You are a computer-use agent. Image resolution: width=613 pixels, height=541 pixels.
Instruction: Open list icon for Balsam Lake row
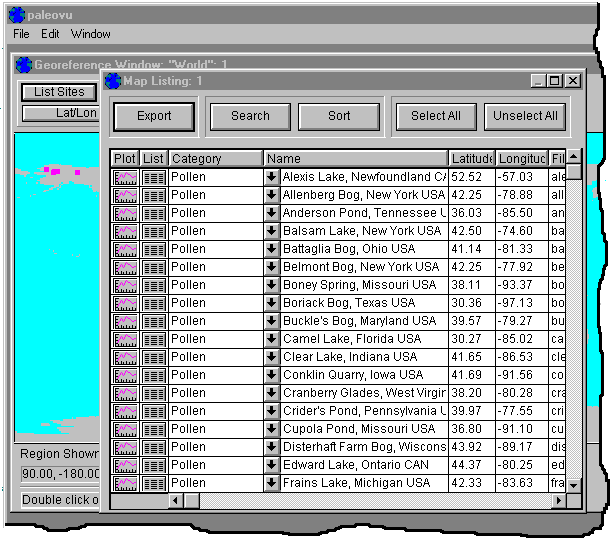click(x=154, y=231)
